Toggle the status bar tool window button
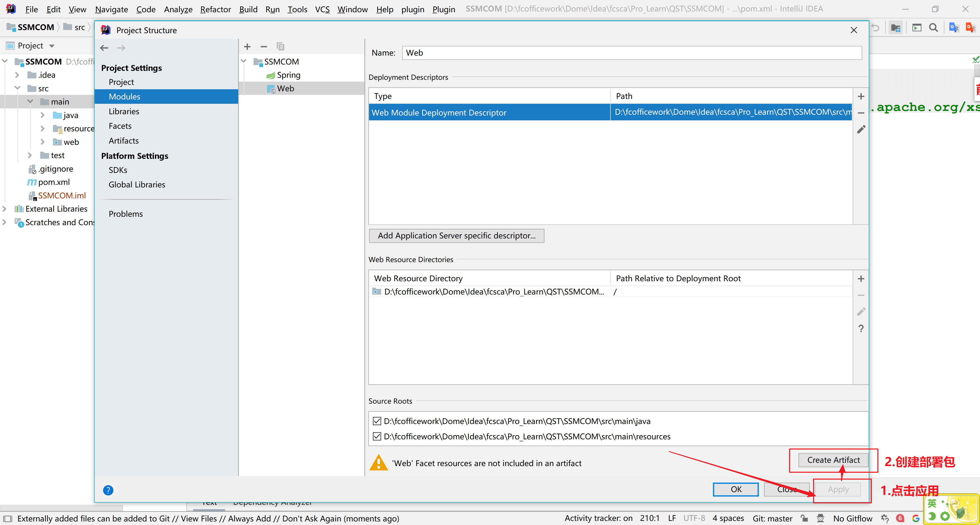Viewport: 980px width, 525px height. pos(8,519)
